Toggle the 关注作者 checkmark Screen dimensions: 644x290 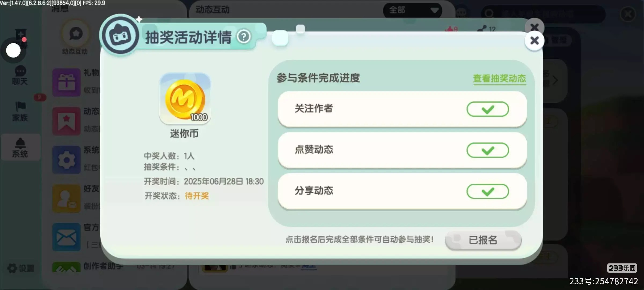(488, 109)
